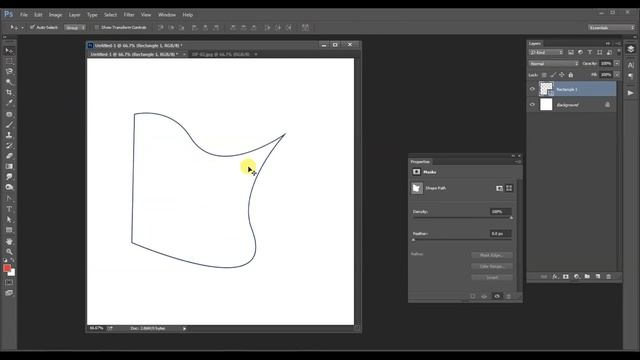The image size is (640, 360).
Task: Select the Gradient tool
Action: 9,167
